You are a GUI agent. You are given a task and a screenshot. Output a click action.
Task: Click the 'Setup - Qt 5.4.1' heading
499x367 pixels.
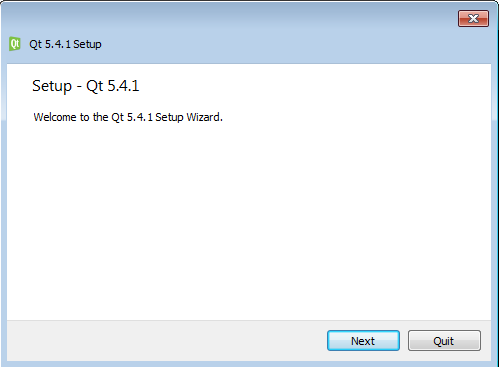[x=86, y=86]
